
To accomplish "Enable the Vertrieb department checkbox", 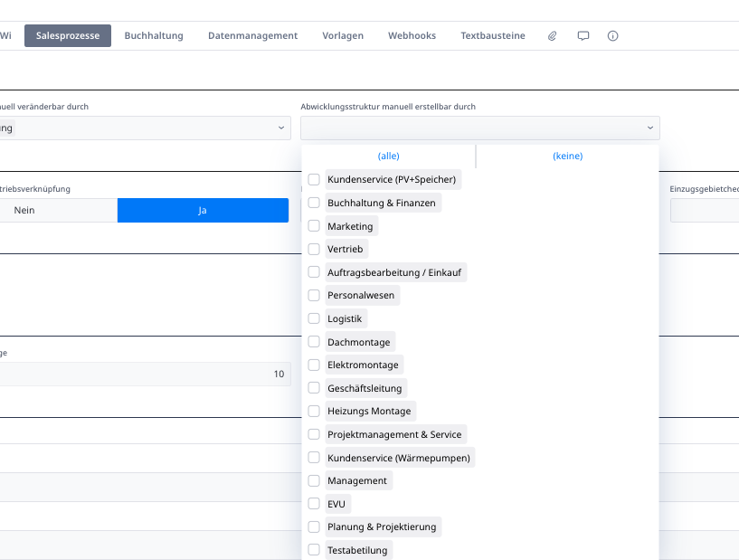I will click(314, 249).
